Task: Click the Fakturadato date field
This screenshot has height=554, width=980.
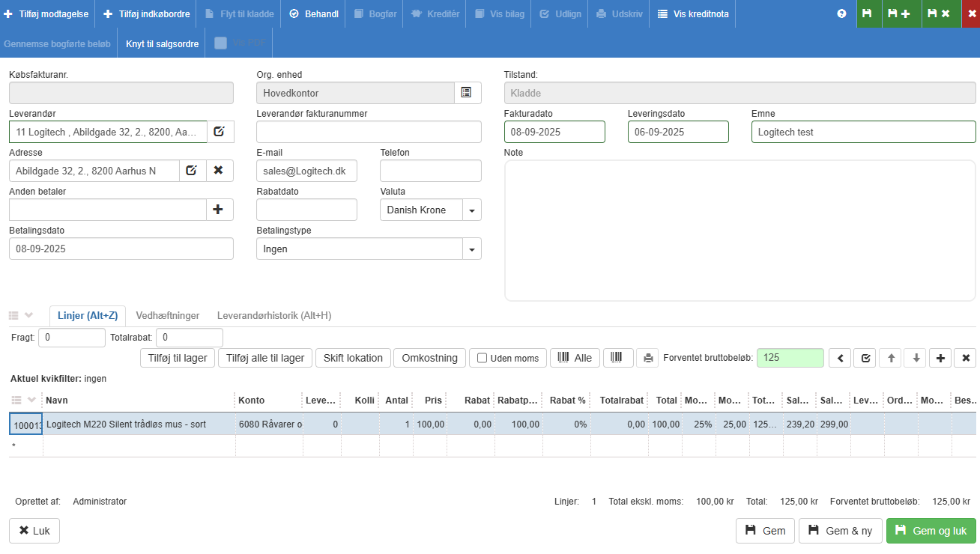Action: [x=554, y=132]
